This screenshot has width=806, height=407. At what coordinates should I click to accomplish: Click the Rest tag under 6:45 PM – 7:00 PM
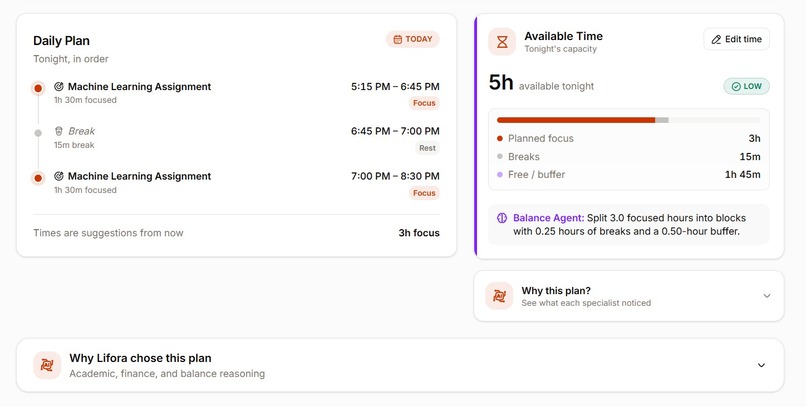[x=427, y=148]
